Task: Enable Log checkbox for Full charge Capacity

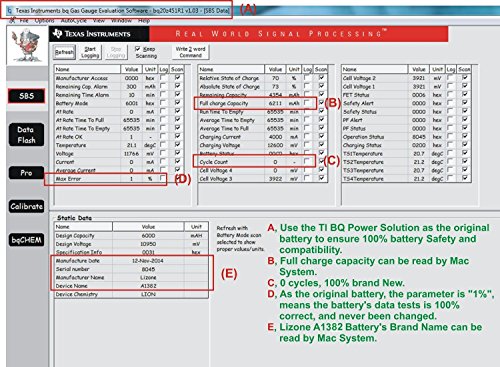Action: (x=307, y=103)
